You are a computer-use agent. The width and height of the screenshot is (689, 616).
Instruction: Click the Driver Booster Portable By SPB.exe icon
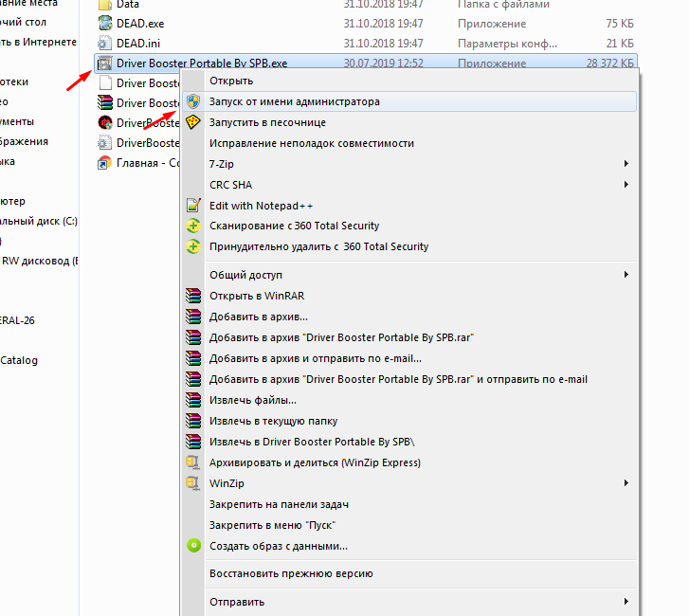(104, 63)
